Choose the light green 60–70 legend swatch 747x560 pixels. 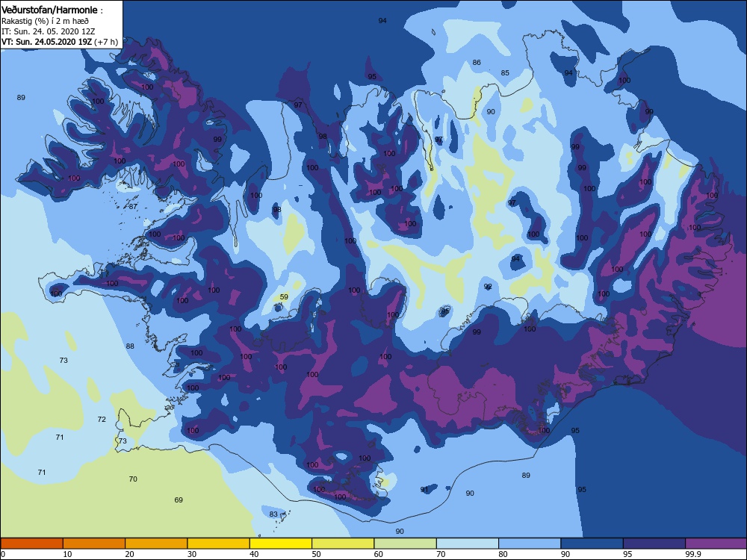(406, 544)
